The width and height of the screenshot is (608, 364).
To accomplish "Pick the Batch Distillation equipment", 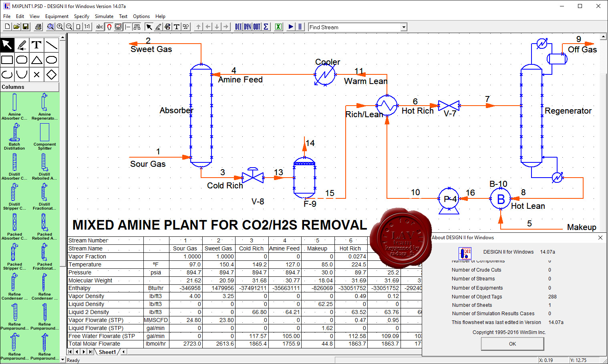I will point(14,137).
